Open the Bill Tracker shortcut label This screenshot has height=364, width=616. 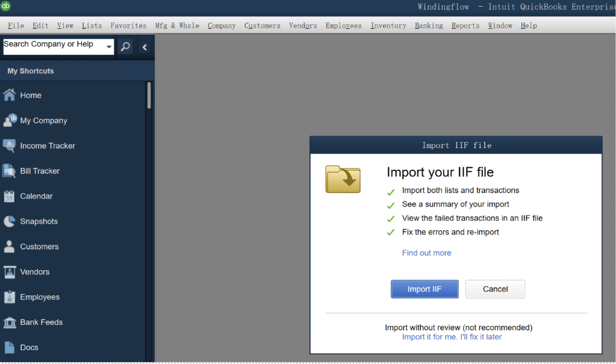[40, 171]
